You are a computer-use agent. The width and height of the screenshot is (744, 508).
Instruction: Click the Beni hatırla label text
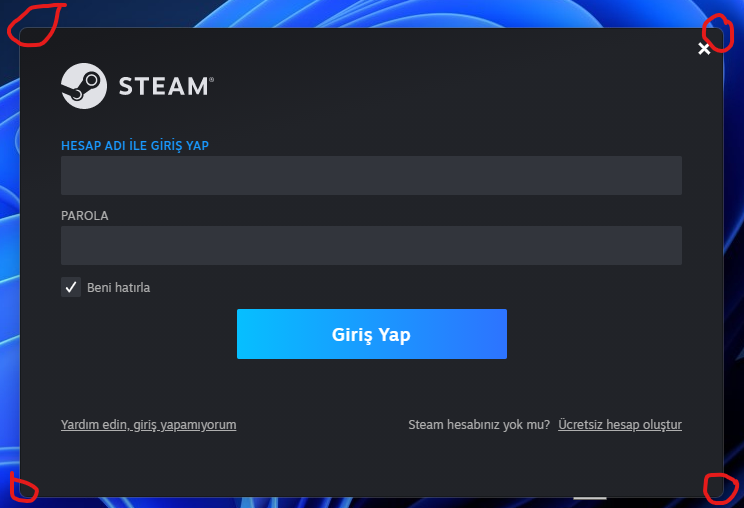click(x=119, y=287)
